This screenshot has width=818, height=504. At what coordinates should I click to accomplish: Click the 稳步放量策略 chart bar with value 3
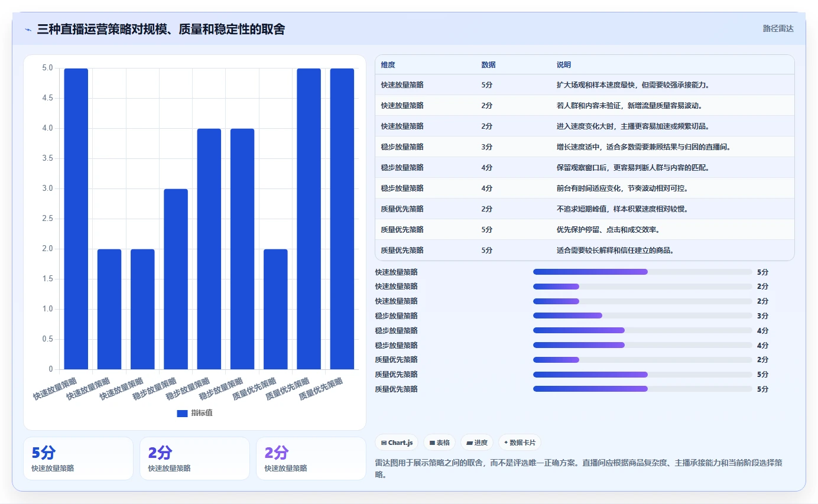[176, 279]
